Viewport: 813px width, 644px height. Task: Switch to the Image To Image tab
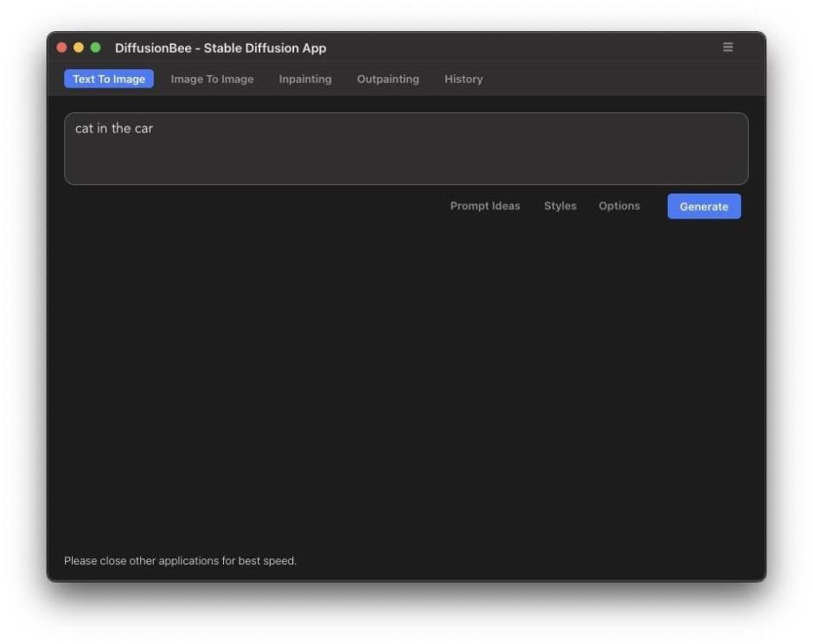click(x=211, y=79)
